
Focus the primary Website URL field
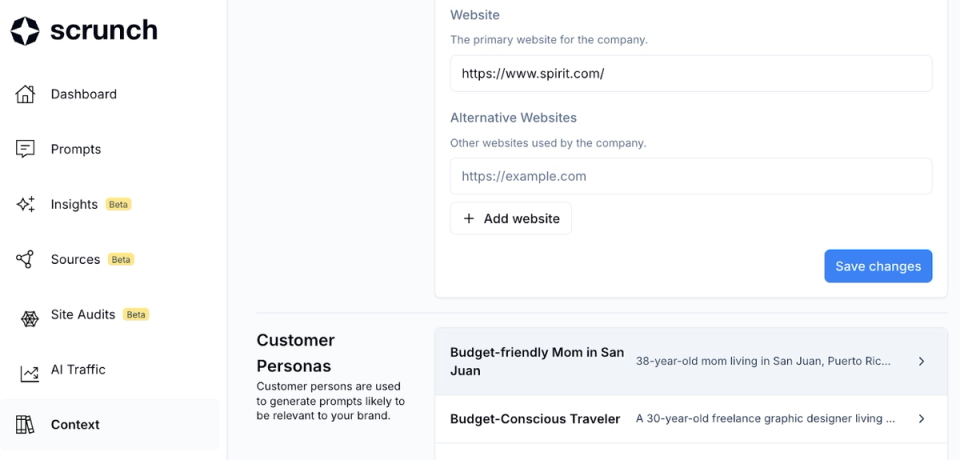691,74
